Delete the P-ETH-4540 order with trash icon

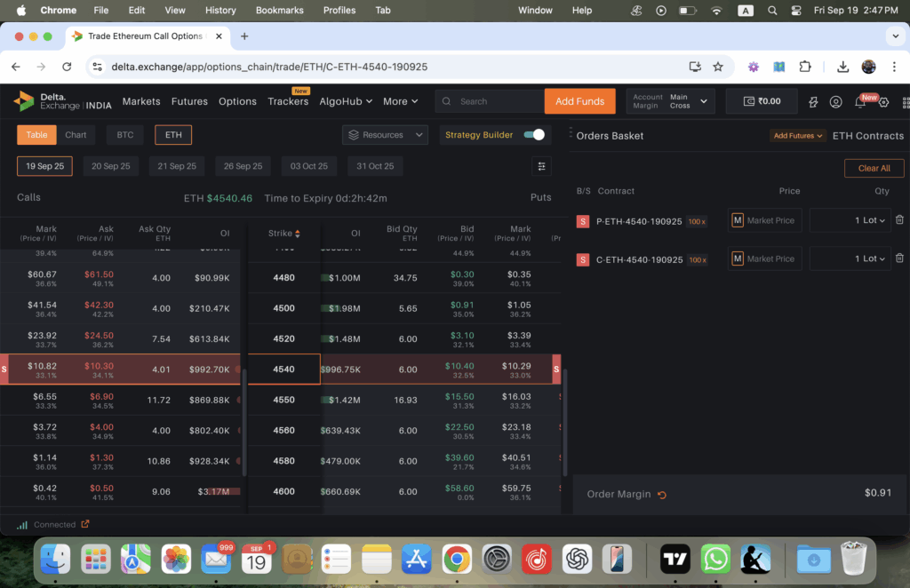(x=899, y=220)
